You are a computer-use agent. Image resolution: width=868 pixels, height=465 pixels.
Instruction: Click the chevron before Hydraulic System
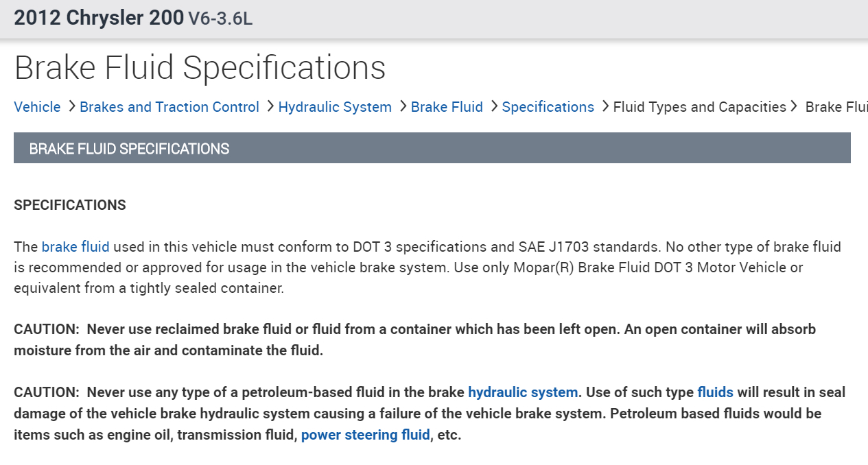point(270,106)
